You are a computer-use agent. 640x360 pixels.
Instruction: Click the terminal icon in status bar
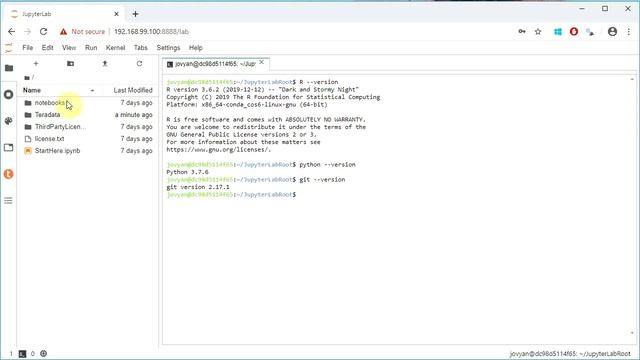point(22,354)
